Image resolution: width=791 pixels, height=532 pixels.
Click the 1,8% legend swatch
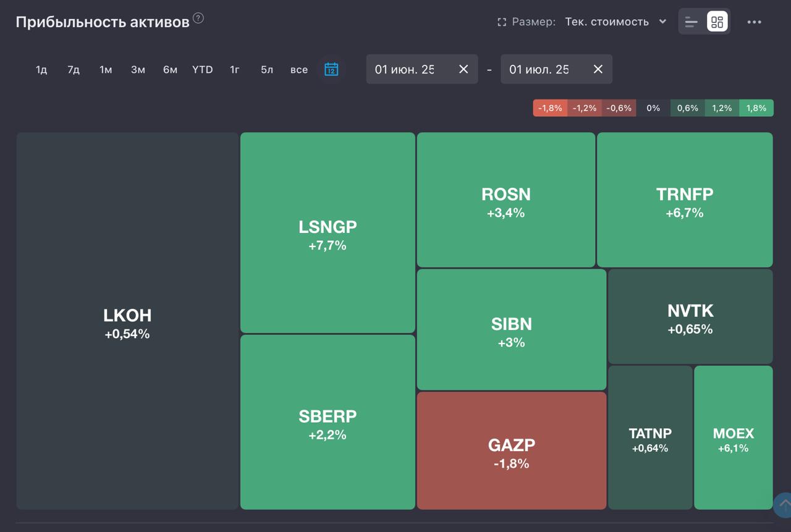pos(756,108)
